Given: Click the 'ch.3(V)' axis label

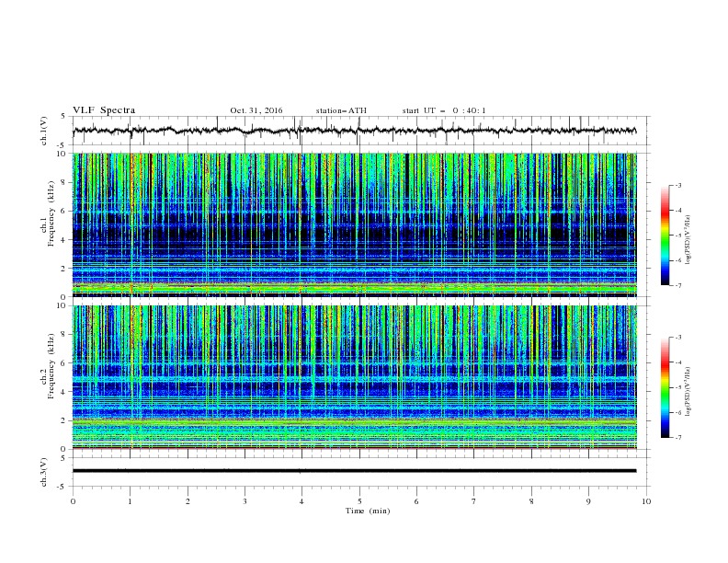Looking at the screenshot, I should [x=44, y=472].
